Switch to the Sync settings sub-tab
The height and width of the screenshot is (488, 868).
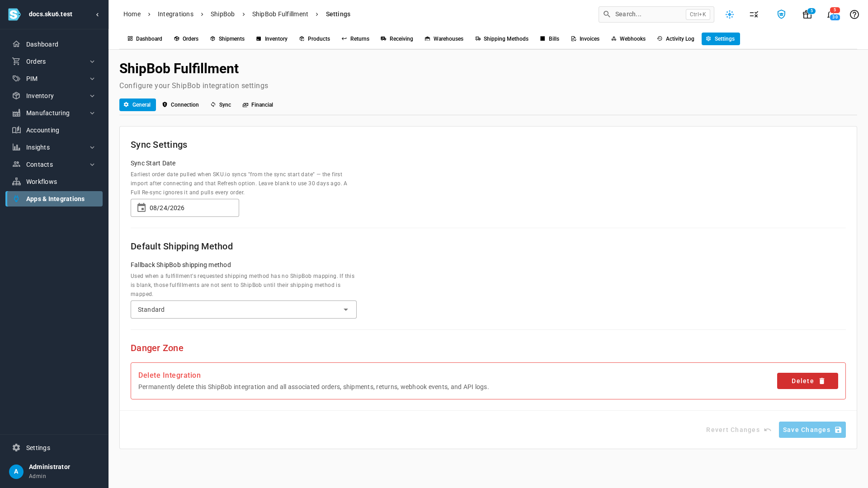(x=221, y=105)
